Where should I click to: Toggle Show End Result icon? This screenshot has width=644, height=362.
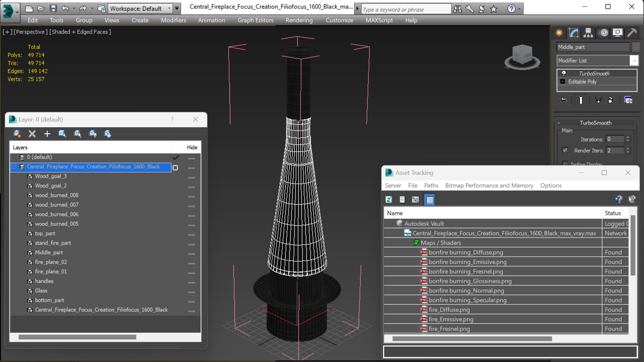(581, 100)
